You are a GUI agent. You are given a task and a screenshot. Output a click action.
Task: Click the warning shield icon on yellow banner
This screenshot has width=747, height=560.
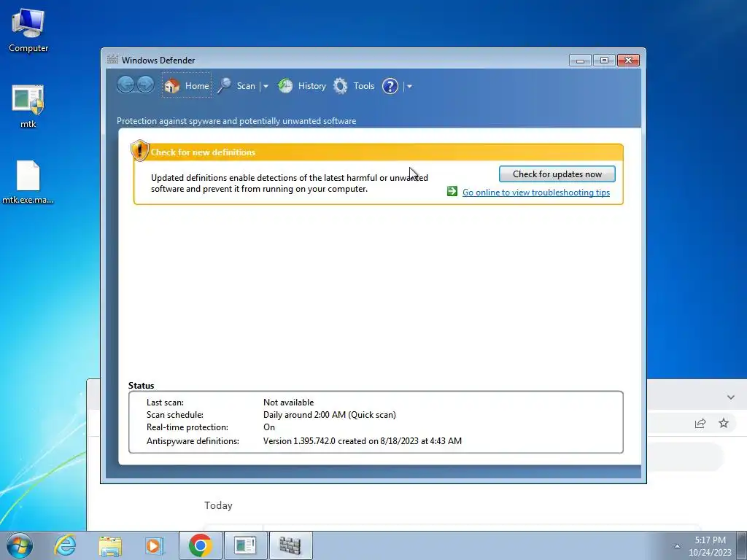coord(139,150)
